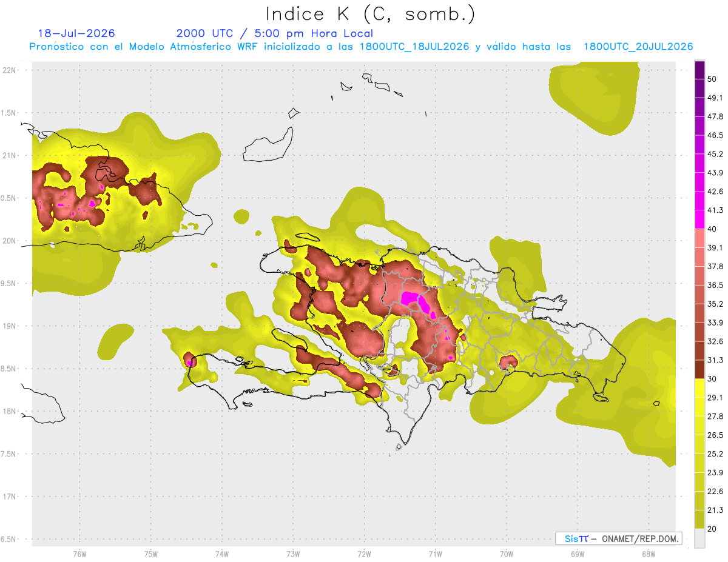Viewport: 728px width, 562px height.
Task: Click the '68W' longitude axis label
Action: pyautogui.click(x=649, y=553)
